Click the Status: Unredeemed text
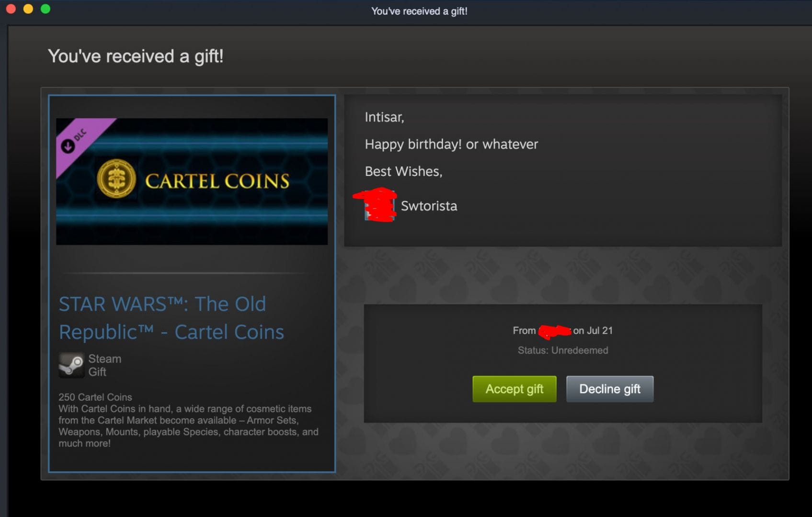The width and height of the screenshot is (812, 517). point(563,350)
